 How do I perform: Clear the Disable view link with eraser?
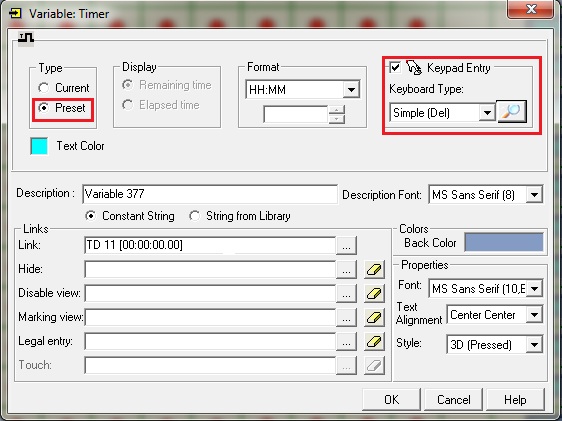click(x=374, y=293)
